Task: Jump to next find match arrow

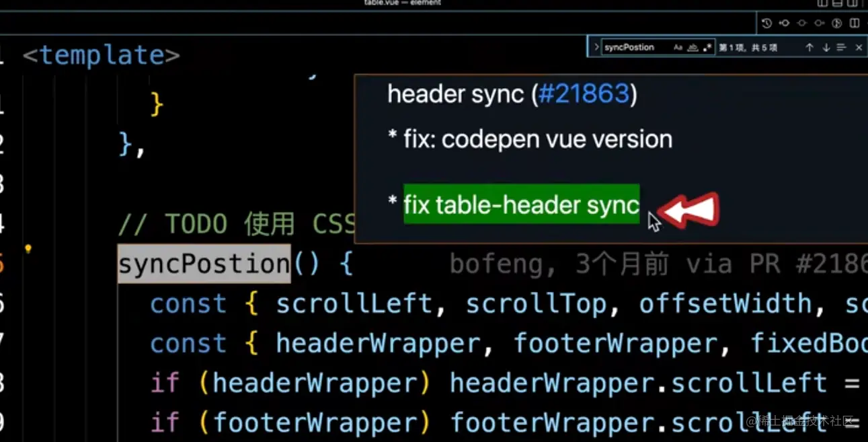Action: click(826, 48)
